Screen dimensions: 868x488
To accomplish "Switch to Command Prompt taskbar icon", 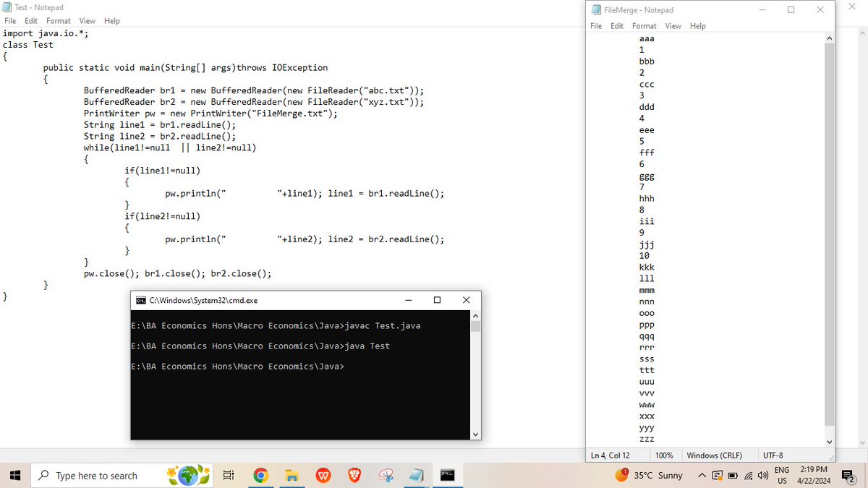I will pos(448,475).
